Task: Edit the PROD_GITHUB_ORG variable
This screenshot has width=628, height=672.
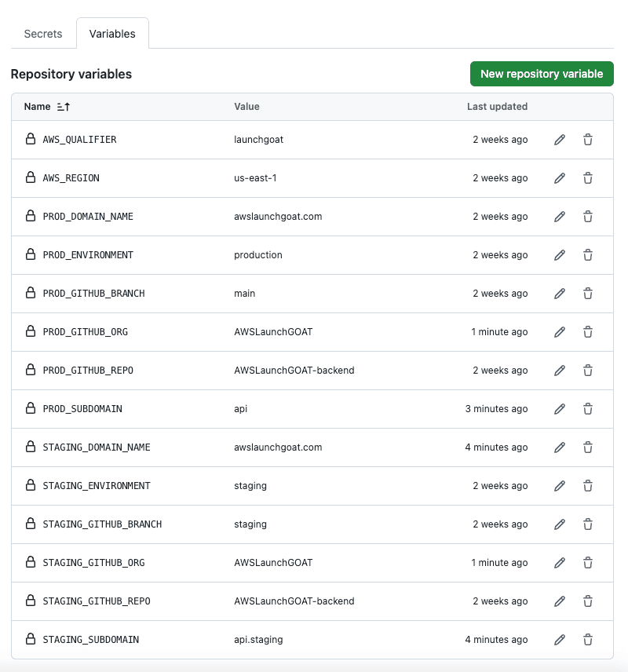Action: point(560,332)
